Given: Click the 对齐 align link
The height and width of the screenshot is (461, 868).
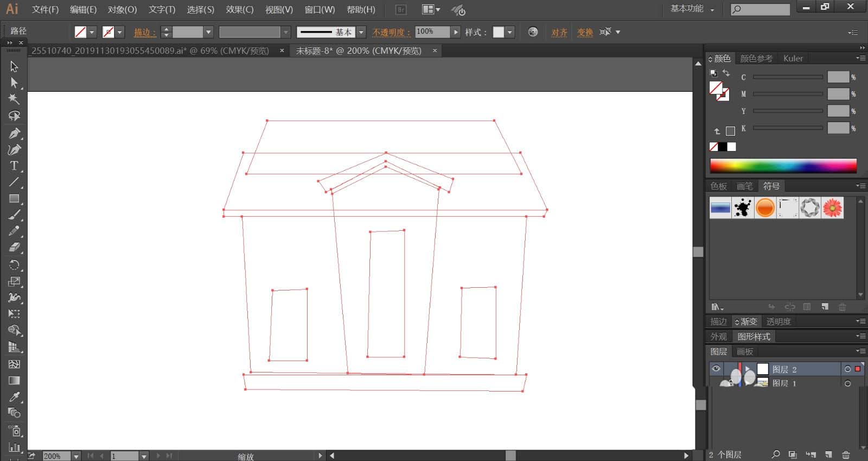Looking at the screenshot, I should [559, 32].
